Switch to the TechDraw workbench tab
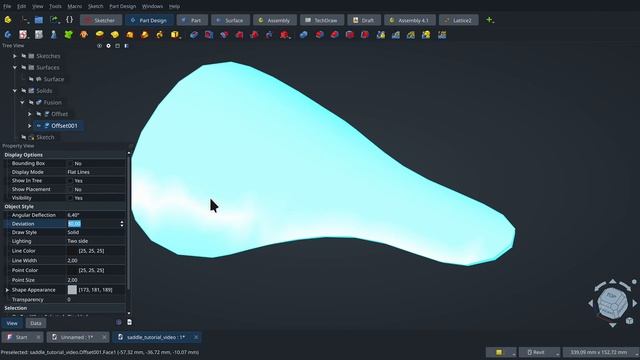640x360 pixels. click(x=322, y=20)
